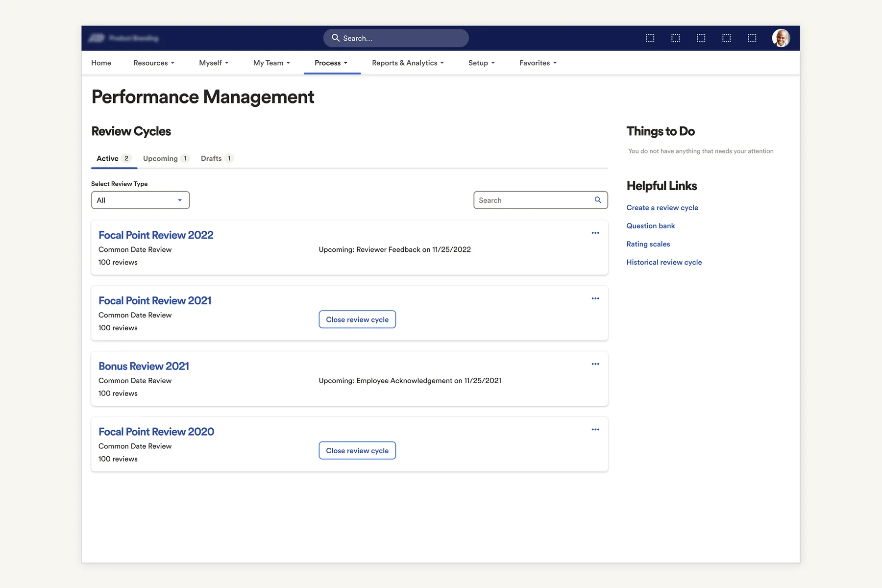The height and width of the screenshot is (588, 882).
Task: Open the Rating scales link
Action: coord(648,244)
